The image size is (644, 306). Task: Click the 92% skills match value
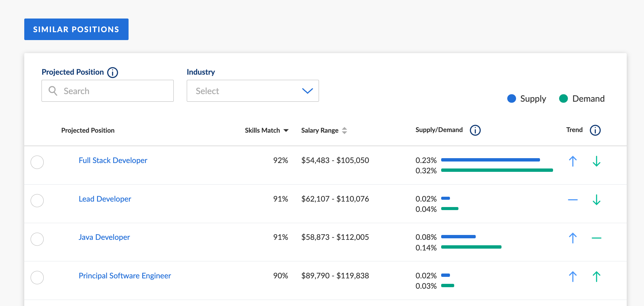(280, 160)
